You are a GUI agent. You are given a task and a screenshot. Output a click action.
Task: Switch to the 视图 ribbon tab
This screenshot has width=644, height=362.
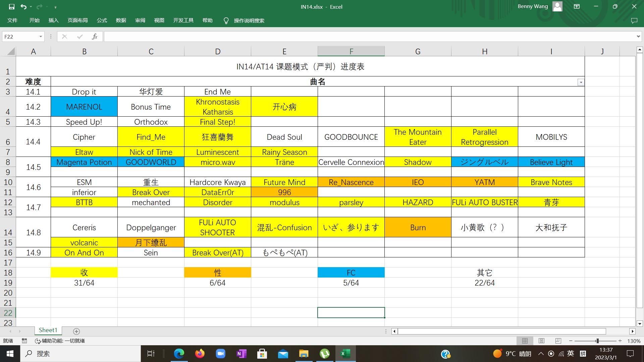pyautogui.click(x=159, y=20)
